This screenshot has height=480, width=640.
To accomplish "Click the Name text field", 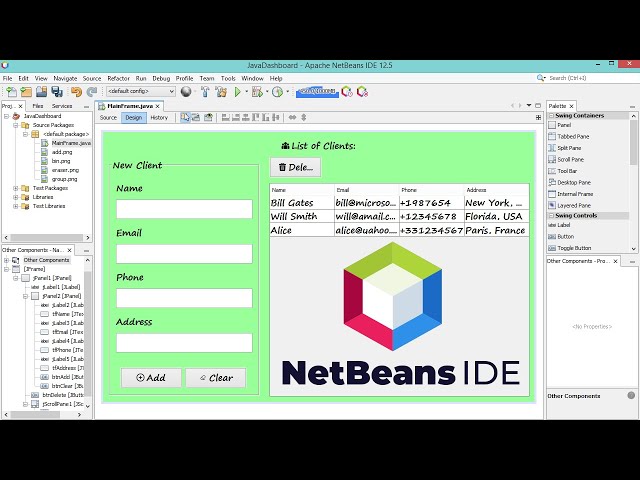I will [x=184, y=209].
